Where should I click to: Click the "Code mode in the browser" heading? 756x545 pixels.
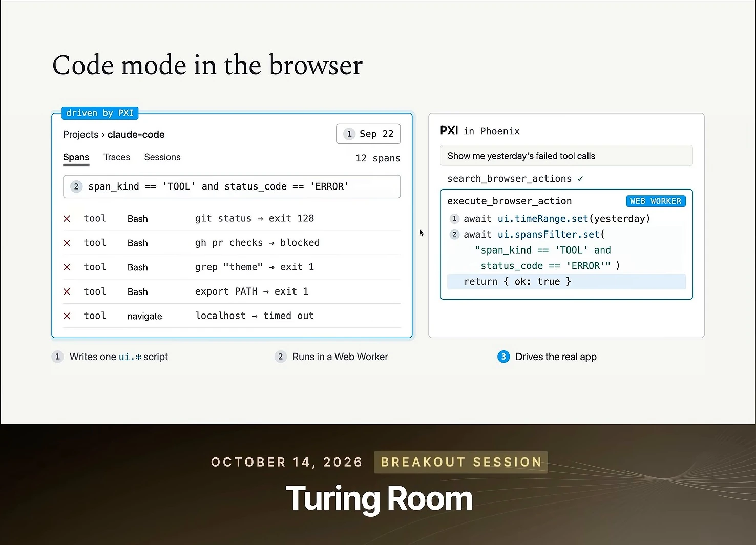coord(207,65)
